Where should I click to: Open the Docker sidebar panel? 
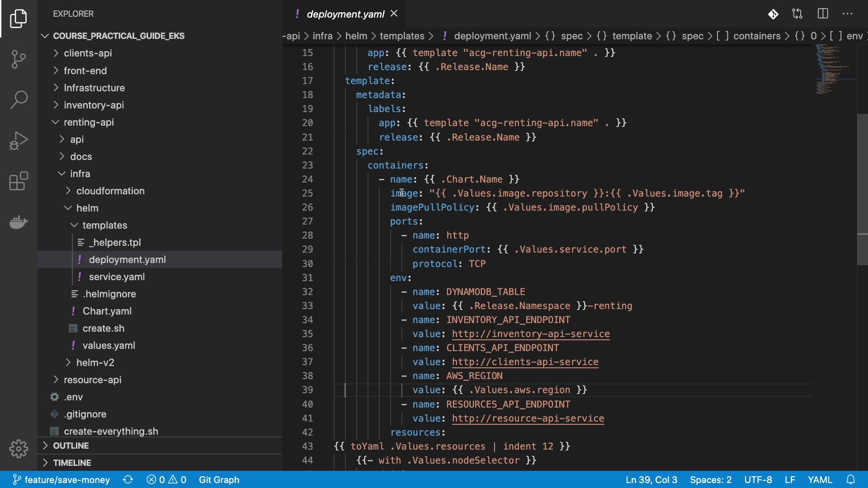19,222
